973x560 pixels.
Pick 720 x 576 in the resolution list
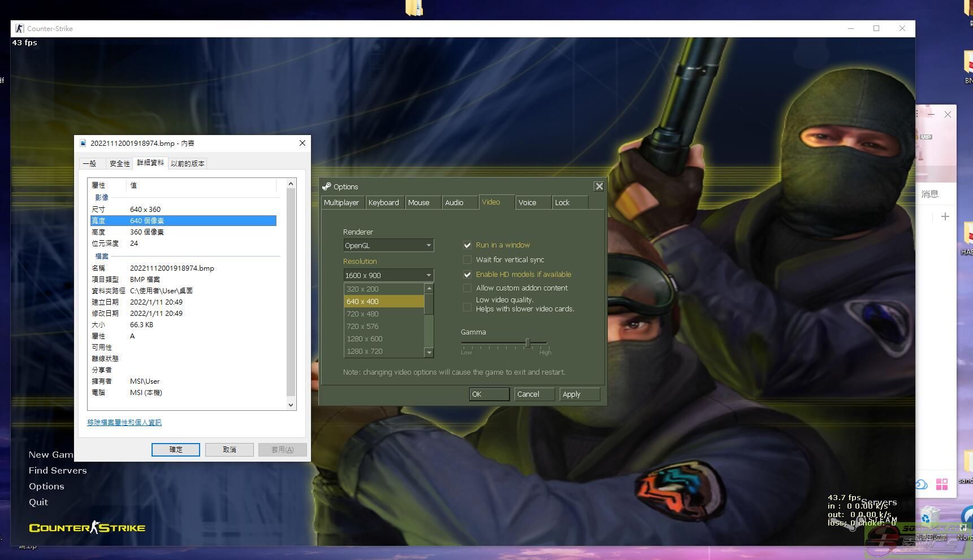[x=384, y=326]
